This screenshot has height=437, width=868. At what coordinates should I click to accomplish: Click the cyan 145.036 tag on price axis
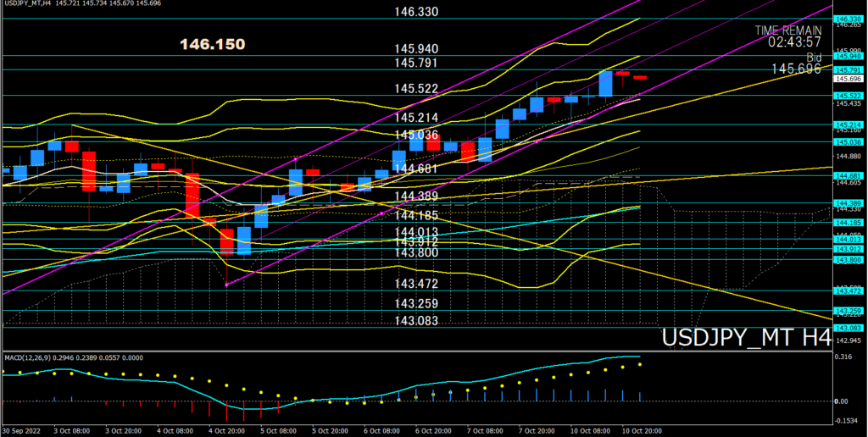848,141
